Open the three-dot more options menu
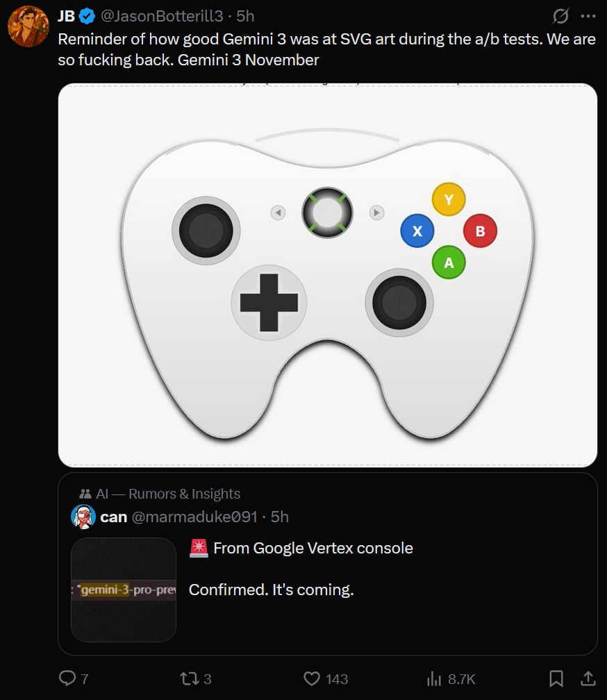The image size is (607, 700). [588, 16]
